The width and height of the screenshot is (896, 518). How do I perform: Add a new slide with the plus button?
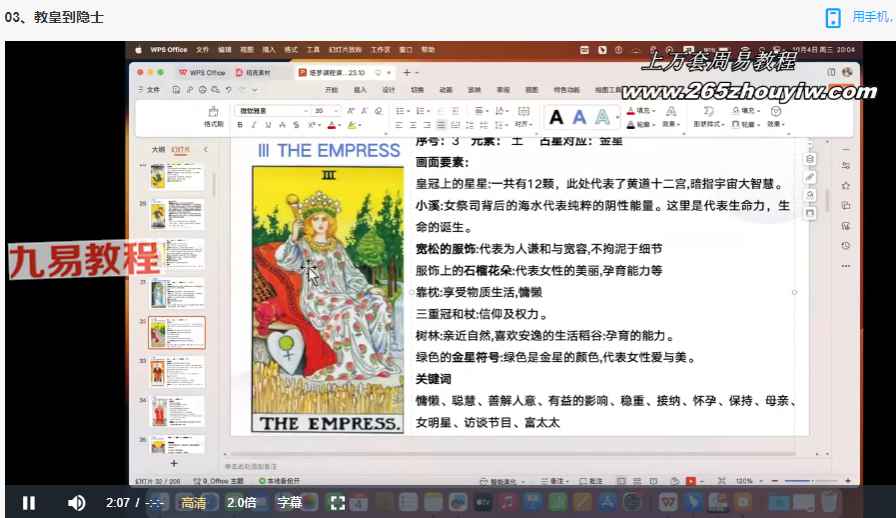pyautogui.click(x=174, y=463)
